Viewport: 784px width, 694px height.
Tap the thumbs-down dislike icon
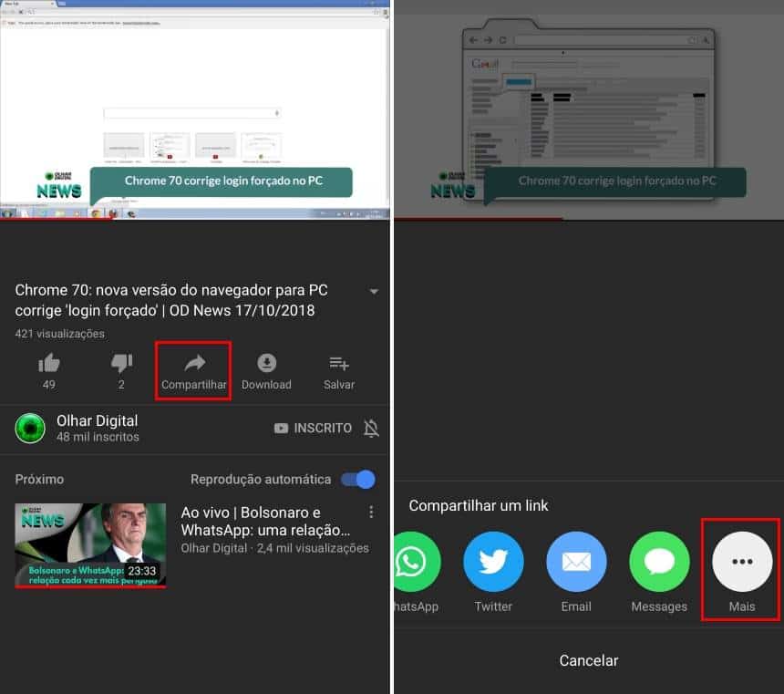coord(121,363)
